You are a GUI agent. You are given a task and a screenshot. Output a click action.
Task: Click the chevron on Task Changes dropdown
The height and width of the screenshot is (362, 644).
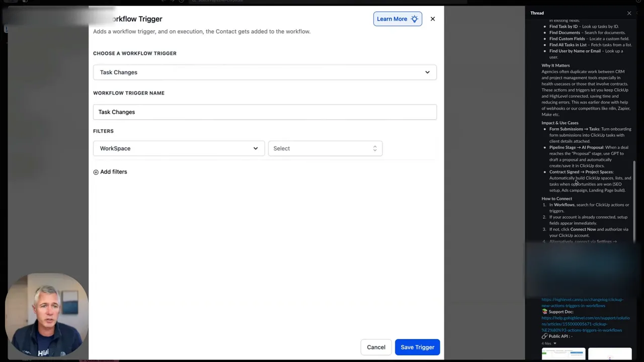[427, 72]
